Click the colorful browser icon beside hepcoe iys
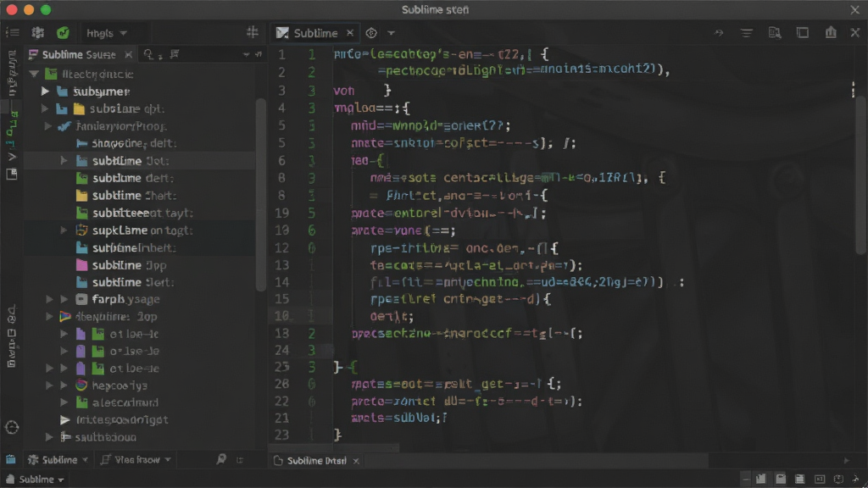Viewport: 868px width, 488px height. point(82,385)
